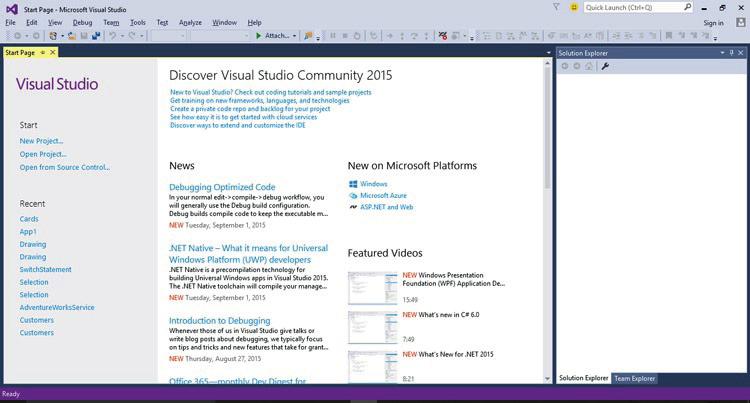
Task: Click the Solution Explorer Back icon
Action: [x=565, y=66]
